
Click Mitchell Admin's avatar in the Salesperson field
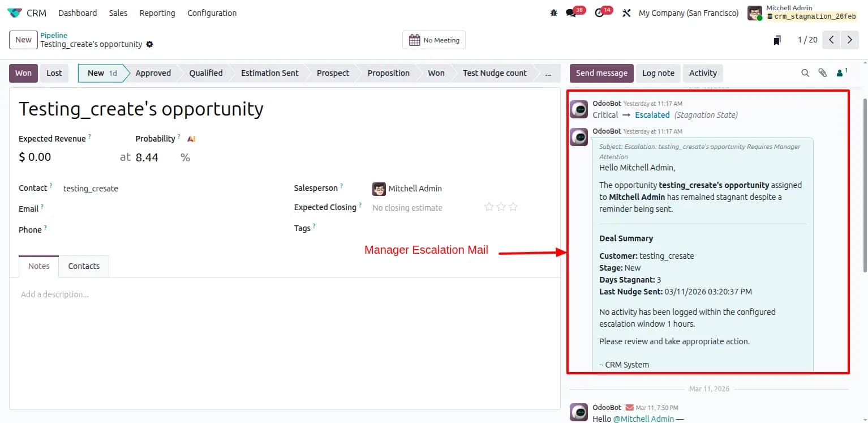(379, 189)
